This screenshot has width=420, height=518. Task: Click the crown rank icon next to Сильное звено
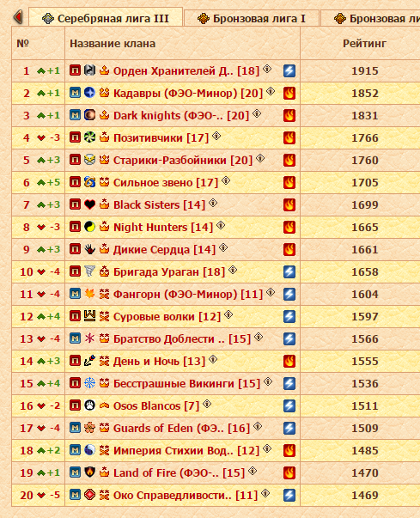click(x=104, y=182)
